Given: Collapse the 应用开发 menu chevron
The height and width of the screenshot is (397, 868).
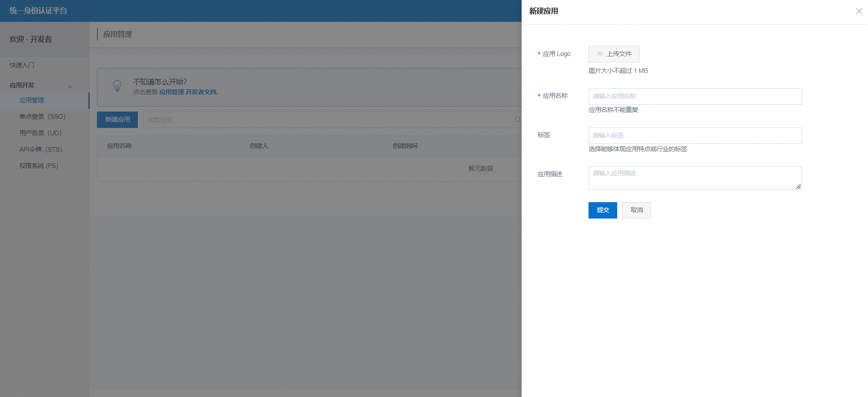Looking at the screenshot, I should pos(70,87).
